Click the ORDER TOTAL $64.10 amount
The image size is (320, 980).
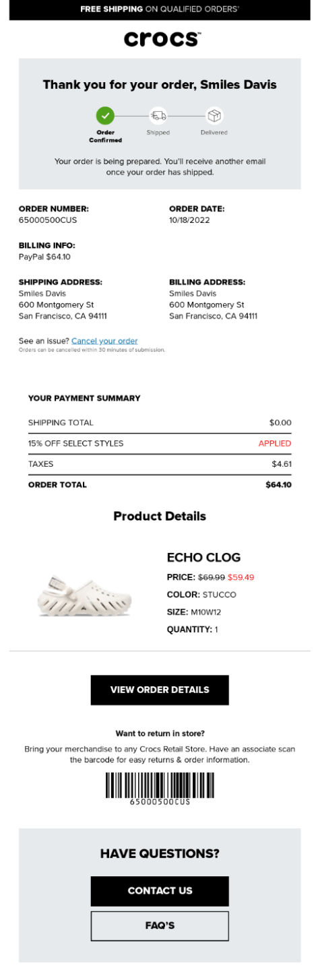pyautogui.click(x=278, y=484)
